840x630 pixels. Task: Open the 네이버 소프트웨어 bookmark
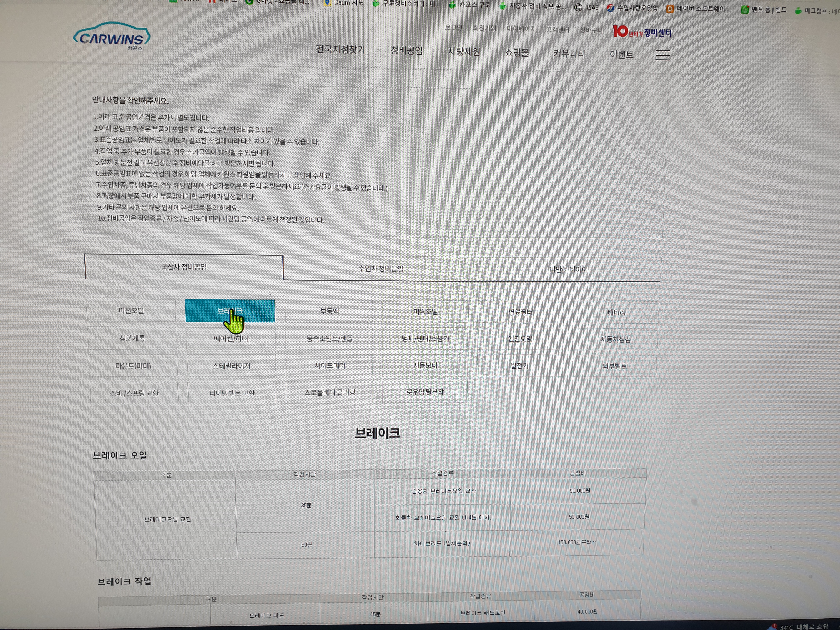698,9
